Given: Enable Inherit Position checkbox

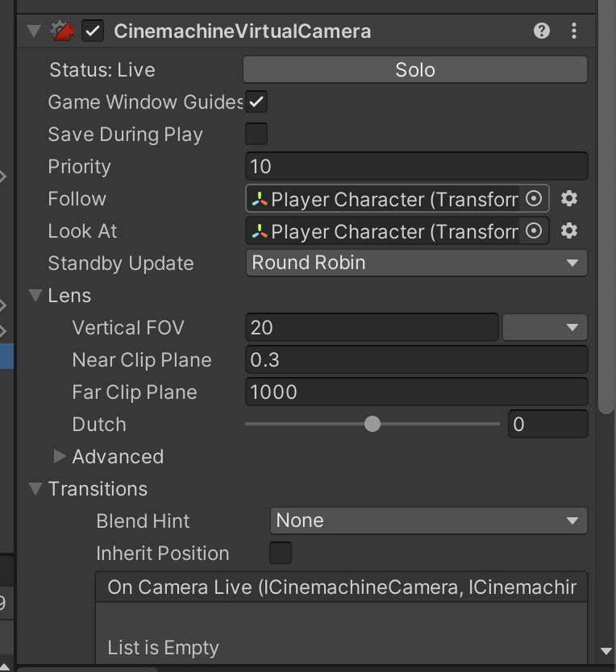Looking at the screenshot, I should (x=281, y=553).
